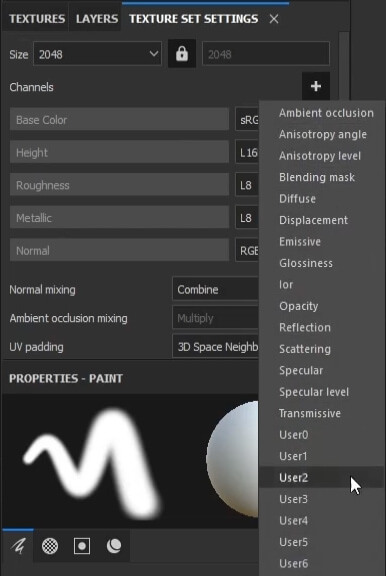Open the Metallic L8 format dropdown
Image resolution: width=386 pixels, height=576 pixels.
tap(247, 218)
